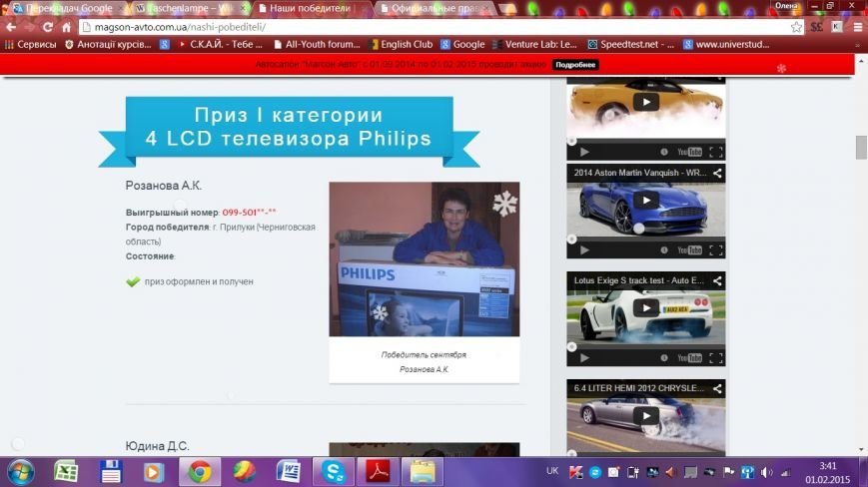Play the Lotus Exige S video
868x487 pixels.
point(646,308)
